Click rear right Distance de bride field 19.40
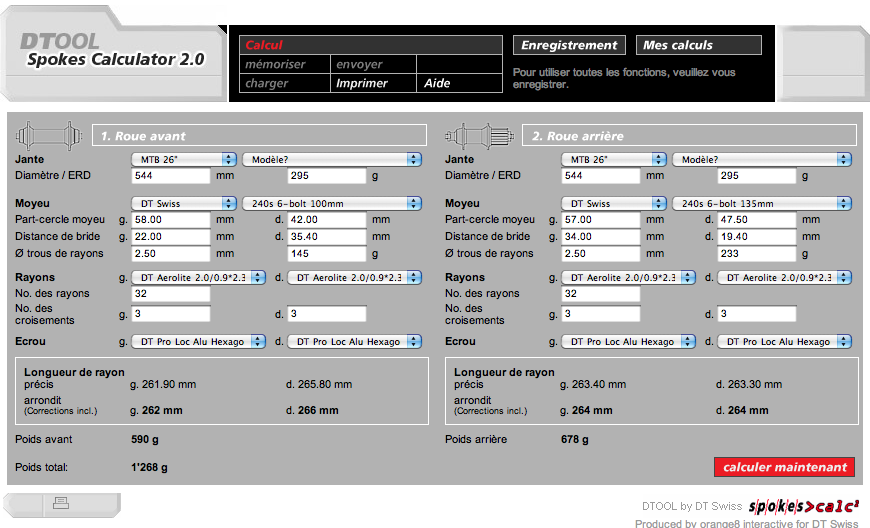Image resolution: width=870 pixels, height=528 pixels. [757, 237]
